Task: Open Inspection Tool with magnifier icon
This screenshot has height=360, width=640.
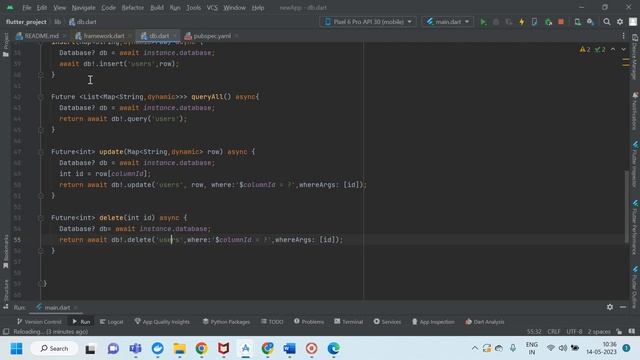Action: point(591,22)
